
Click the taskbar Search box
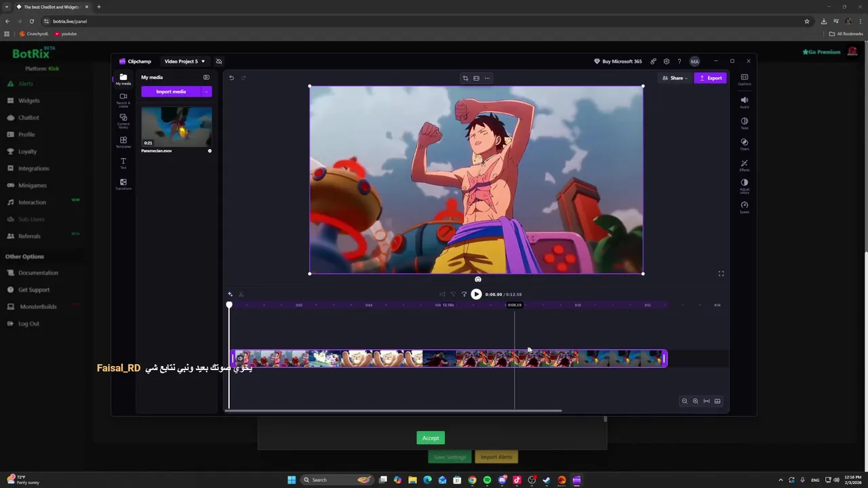tap(338, 480)
